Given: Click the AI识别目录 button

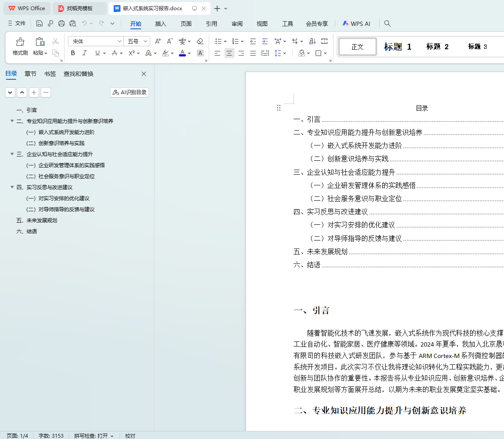Looking at the screenshot, I should coord(129,92).
